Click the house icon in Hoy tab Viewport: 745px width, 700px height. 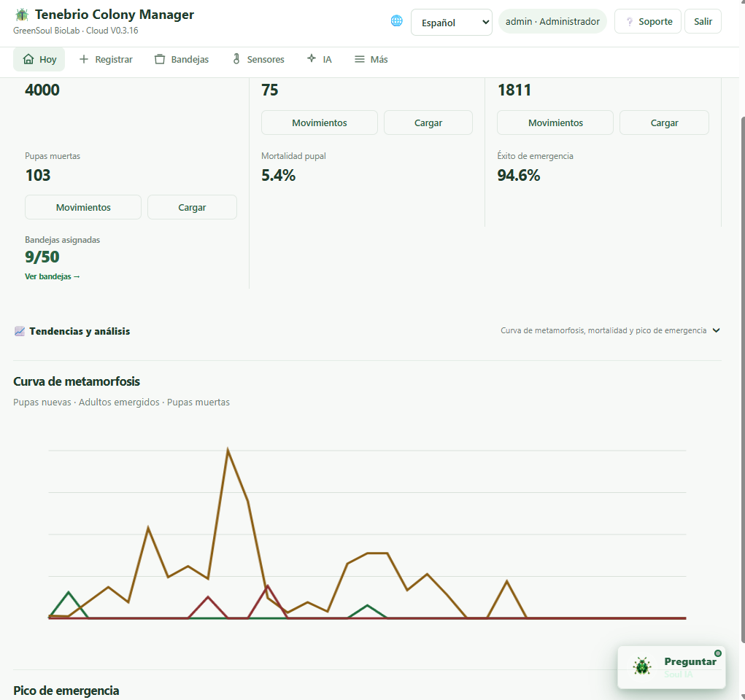click(28, 59)
